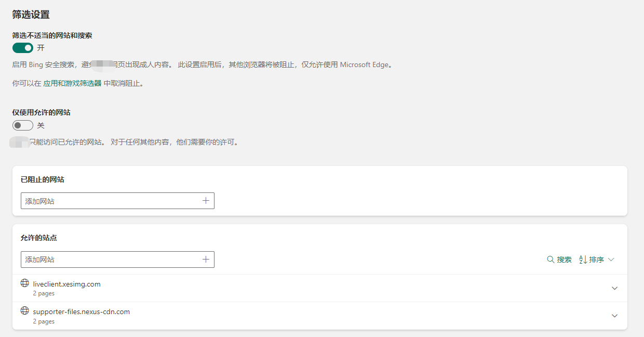Click the A-Z sort icon
Viewport: 644px width, 337px height.
tap(583, 260)
